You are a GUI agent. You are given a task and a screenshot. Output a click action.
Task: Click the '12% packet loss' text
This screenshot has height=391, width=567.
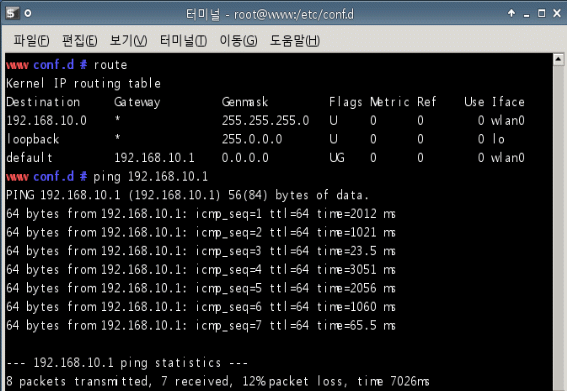pos(294,382)
